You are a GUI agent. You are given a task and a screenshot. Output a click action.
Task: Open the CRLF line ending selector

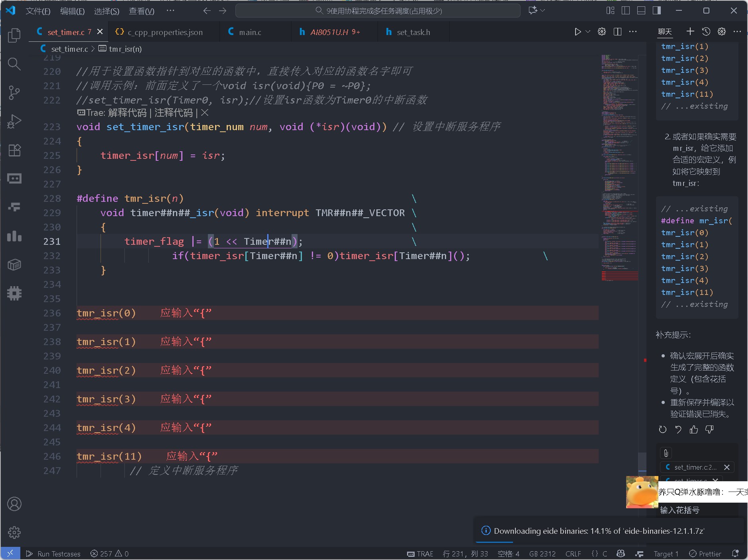coord(573,554)
